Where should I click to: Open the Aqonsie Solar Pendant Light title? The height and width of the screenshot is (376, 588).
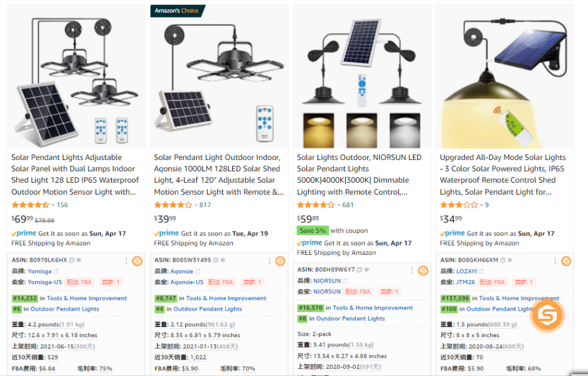(219, 175)
